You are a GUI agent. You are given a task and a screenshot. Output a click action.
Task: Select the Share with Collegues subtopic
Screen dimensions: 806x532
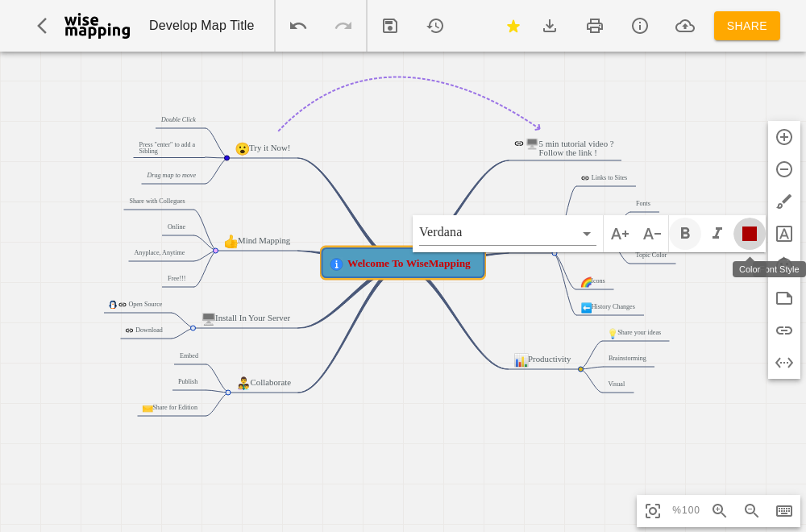pyautogui.click(x=157, y=201)
